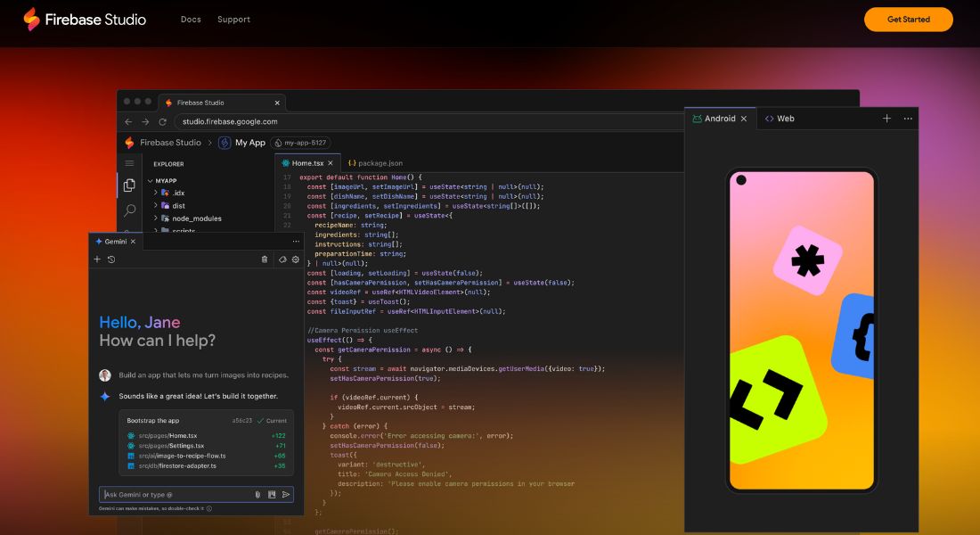Click the Firebase Studio breadcrumb text
980x535 pixels.
pyautogui.click(x=171, y=143)
